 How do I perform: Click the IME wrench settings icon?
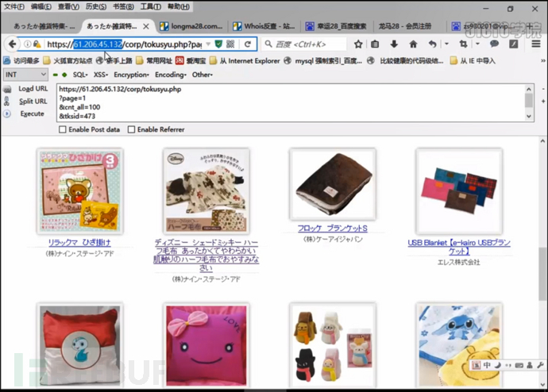[540, 366]
